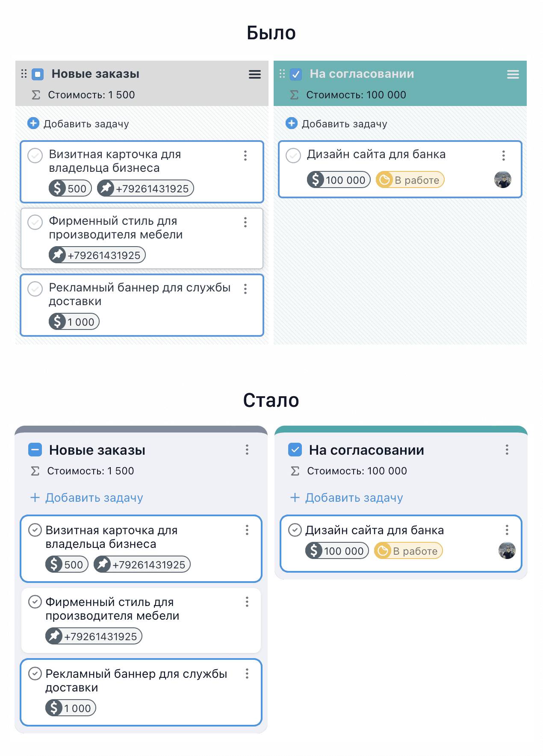Mark Рекламный баннер task complete in Было section
Viewport: 543px width, 756px height.
[35, 289]
